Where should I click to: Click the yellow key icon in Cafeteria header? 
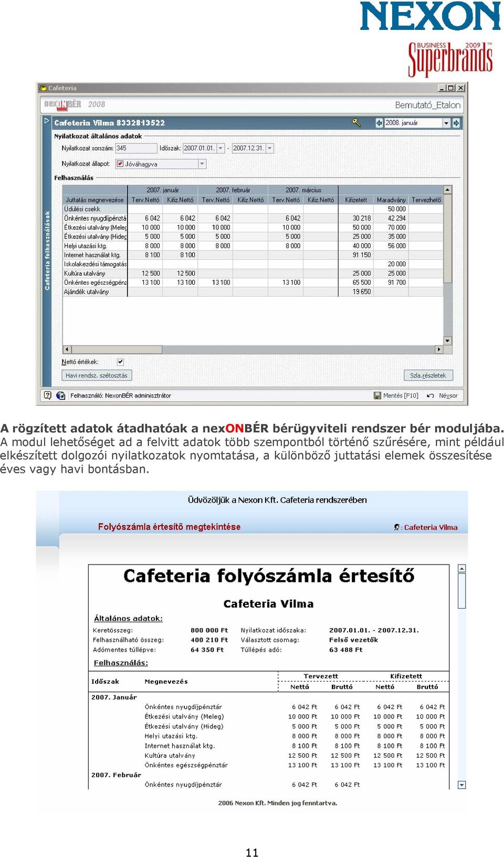[x=356, y=122]
